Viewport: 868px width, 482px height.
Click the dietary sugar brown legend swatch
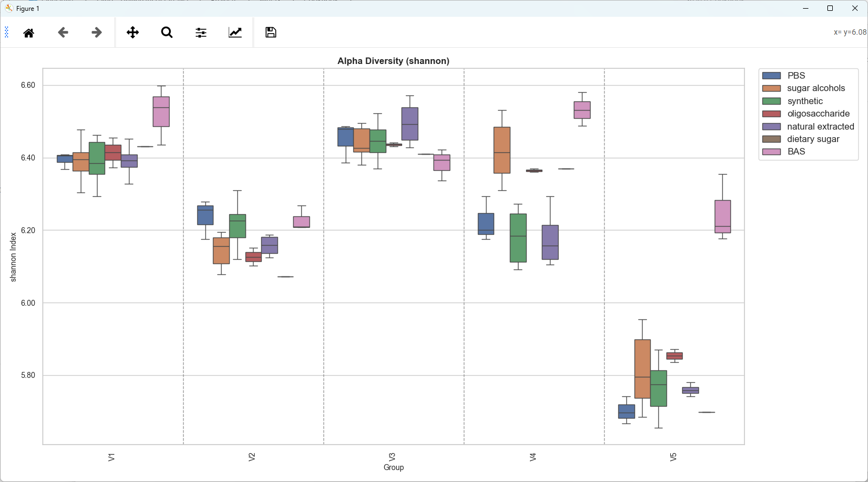click(x=772, y=139)
